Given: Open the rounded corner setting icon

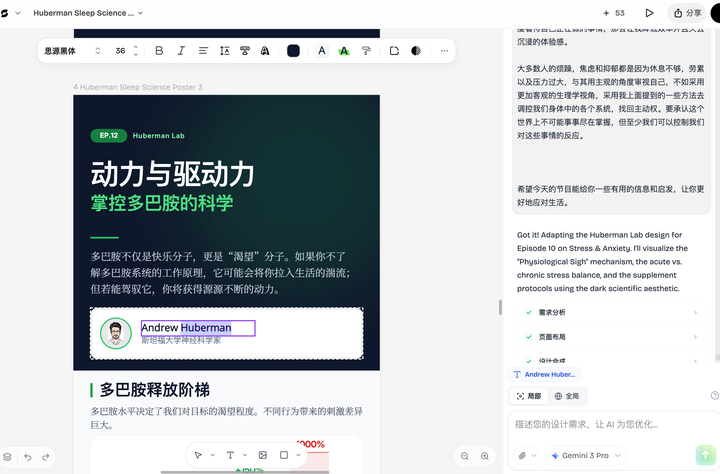Looking at the screenshot, I should [x=394, y=51].
